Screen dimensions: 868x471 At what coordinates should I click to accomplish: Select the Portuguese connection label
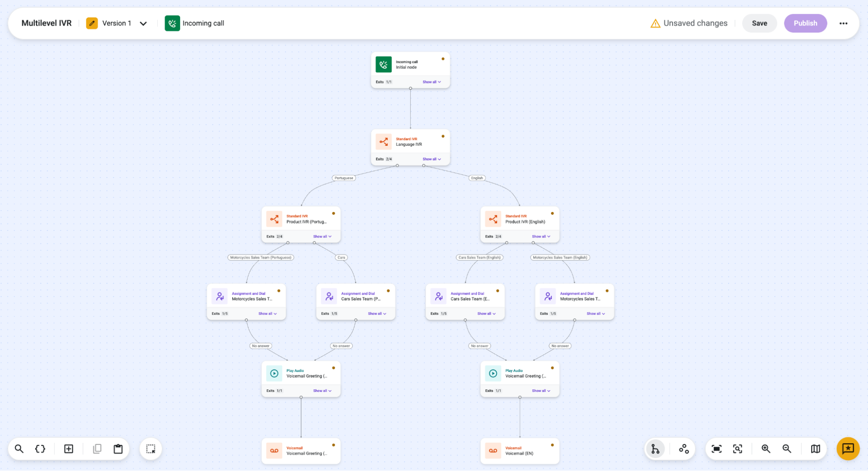pyautogui.click(x=344, y=178)
